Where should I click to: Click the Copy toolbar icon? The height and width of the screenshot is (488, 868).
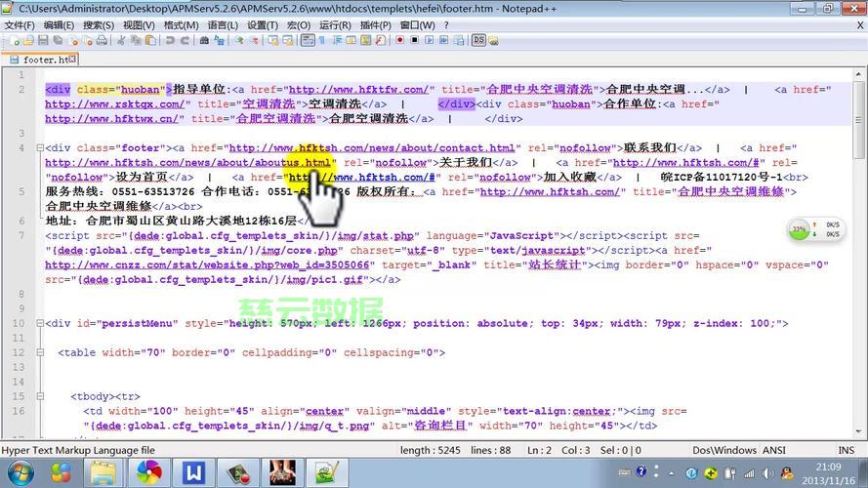136,40
